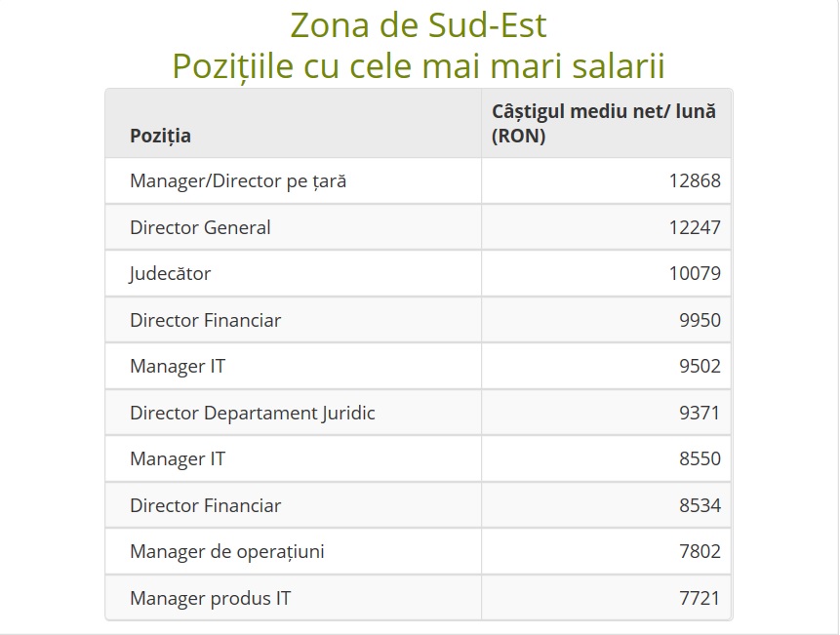
Task: Click the 9950 salary cell
Action: tap(700, 320)
